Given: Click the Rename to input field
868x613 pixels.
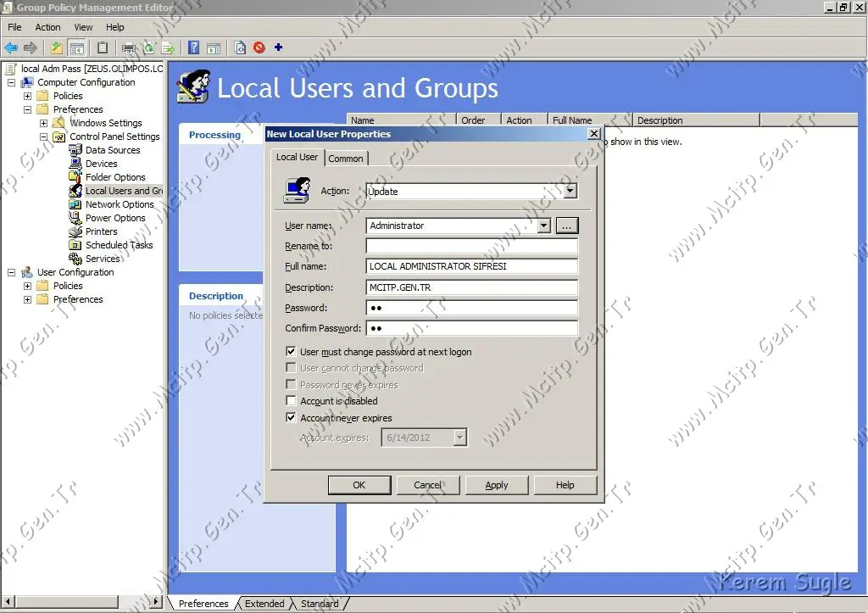Looking at the screenshot, I should tap(471, 246).
